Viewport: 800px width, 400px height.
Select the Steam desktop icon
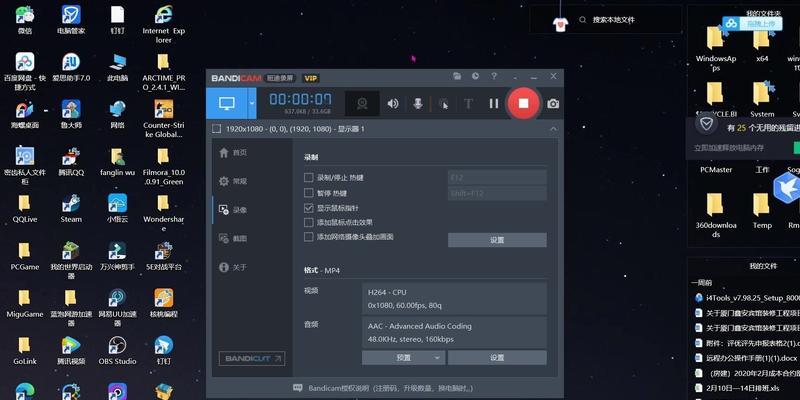(71, 209)
